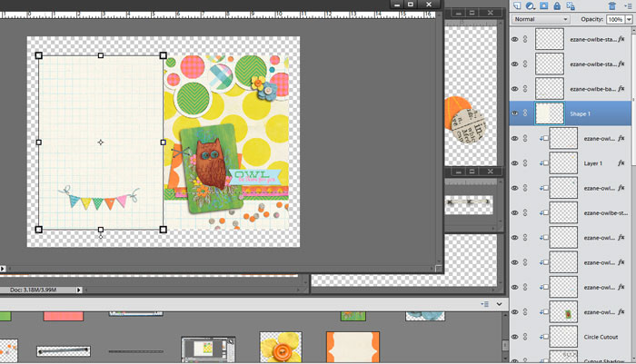This screenshot has height=364, width=636.
Task: Hide the layer with green card thumbnail
Action: (515, 311)
